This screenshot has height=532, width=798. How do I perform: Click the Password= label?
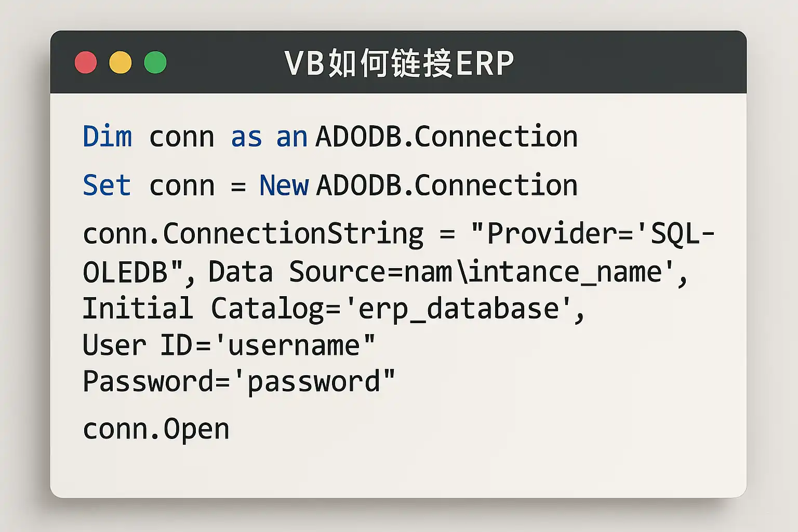(156, 382)
